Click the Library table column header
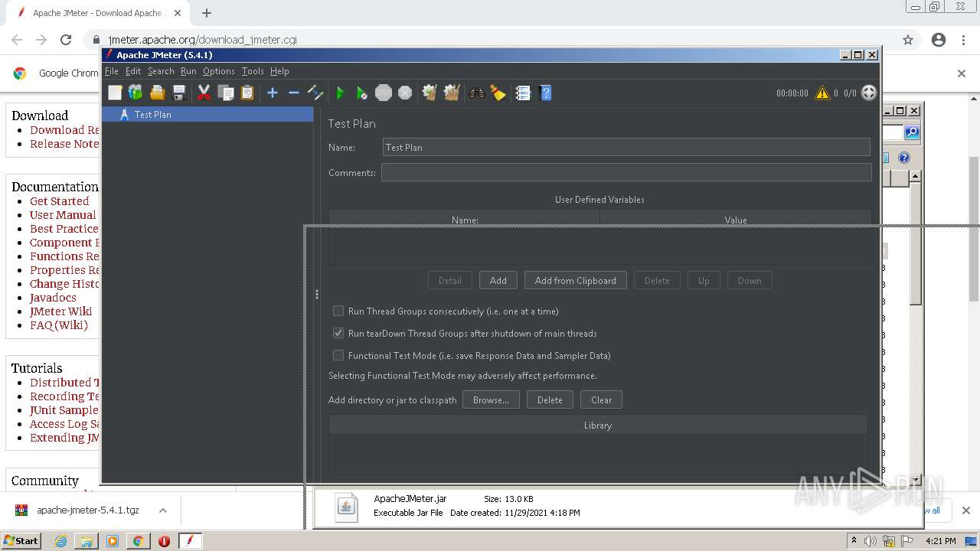The height and width of the screenshot is (551, 980). (x=598, y=425)
